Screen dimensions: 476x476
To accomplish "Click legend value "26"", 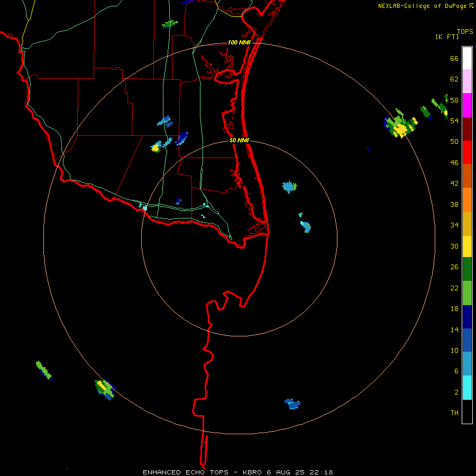I will (454, 267).
